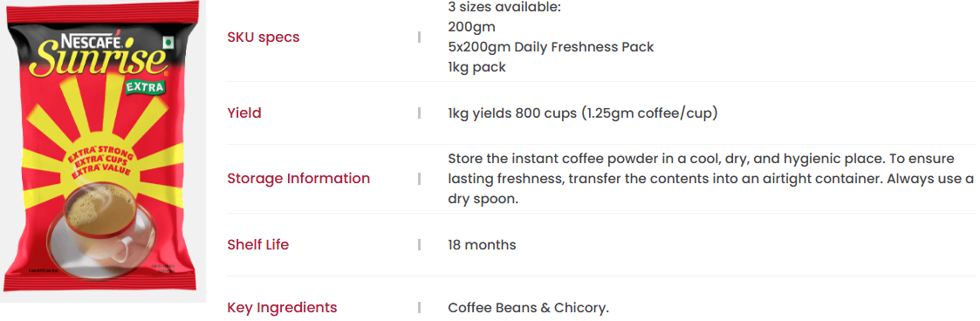Select the Storage Information row label

pos(298,179)
